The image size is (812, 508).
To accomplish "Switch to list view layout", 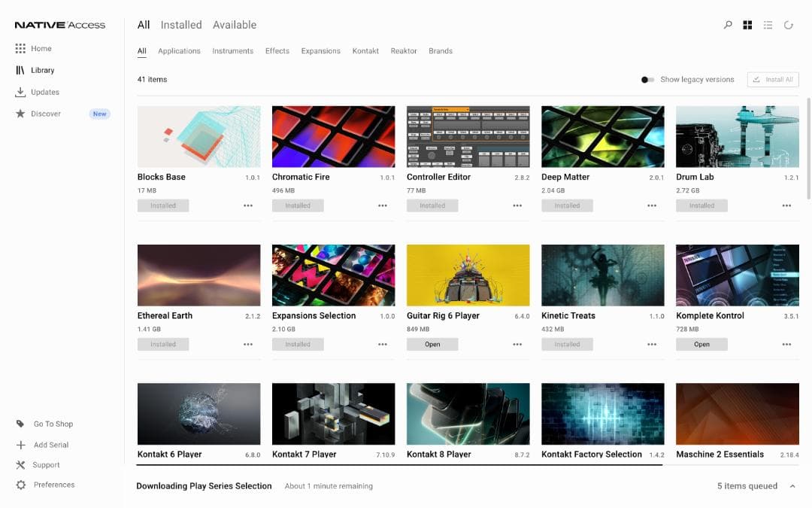I will point(768,24).
